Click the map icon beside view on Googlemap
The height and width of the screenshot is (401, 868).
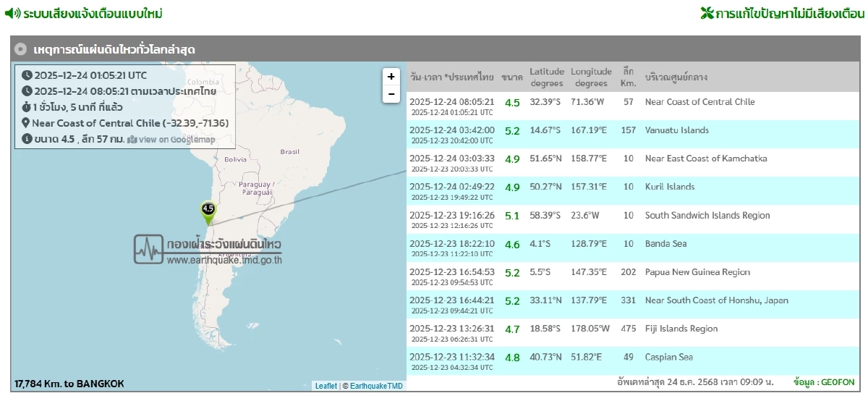(132, 140)
